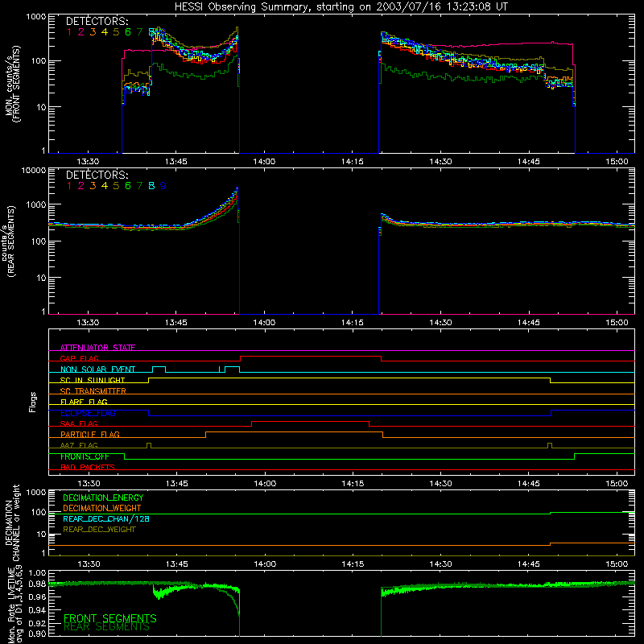Click the 10000 y-axis label on rear plot

point(34,171)
